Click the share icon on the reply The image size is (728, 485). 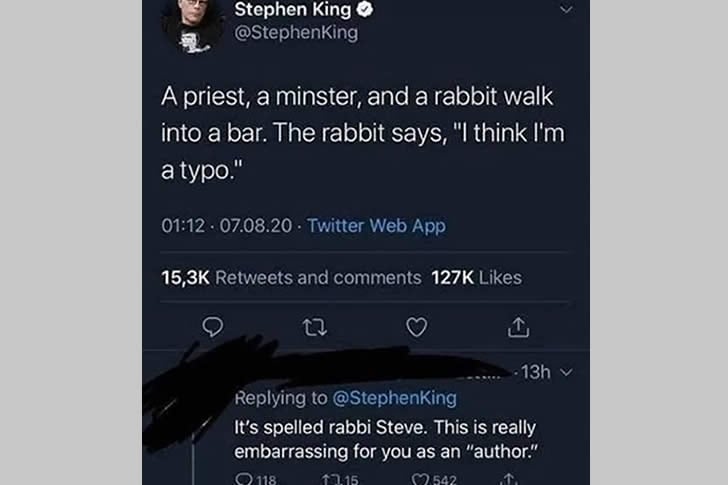pos(512,479)
